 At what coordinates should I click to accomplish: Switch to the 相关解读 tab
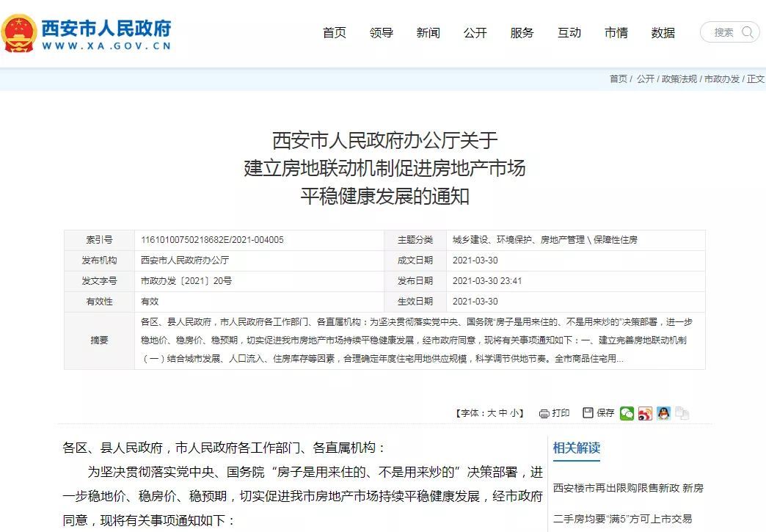pyautogui.click(x=577, y=448)
